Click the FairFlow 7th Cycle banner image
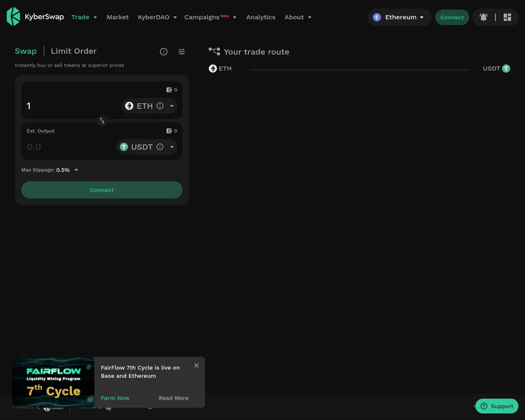This screenshot has height=420, width=525. point(53,382)
